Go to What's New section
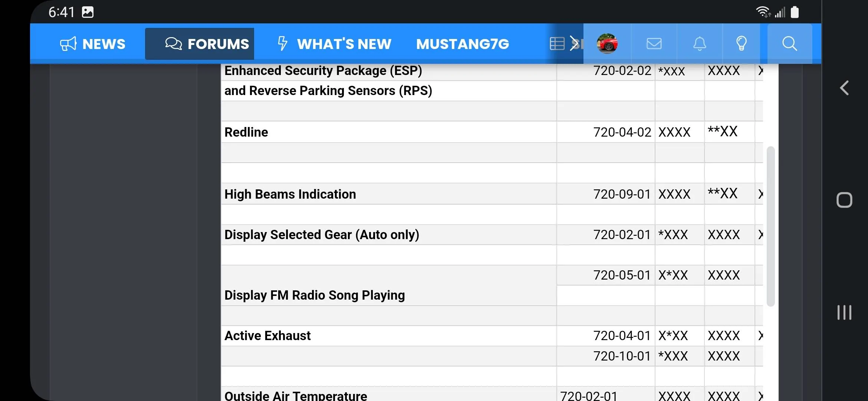The height and width of the screenshot is (401, 868). tap(335, 44)
